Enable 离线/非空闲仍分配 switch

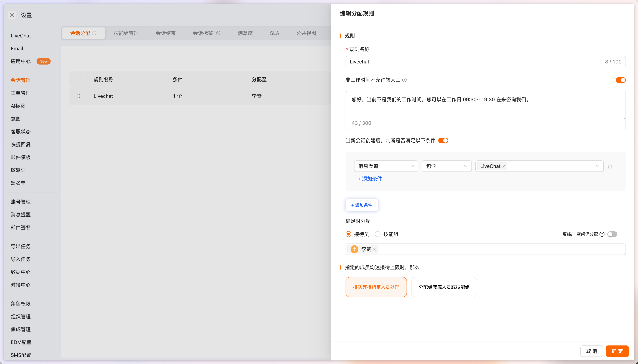click(x=612, y=234)
